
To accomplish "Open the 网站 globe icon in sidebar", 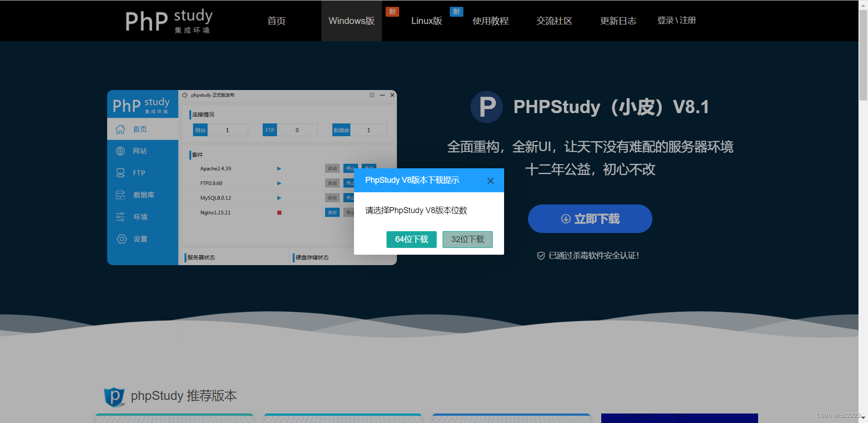I will (x=120, y=151).
